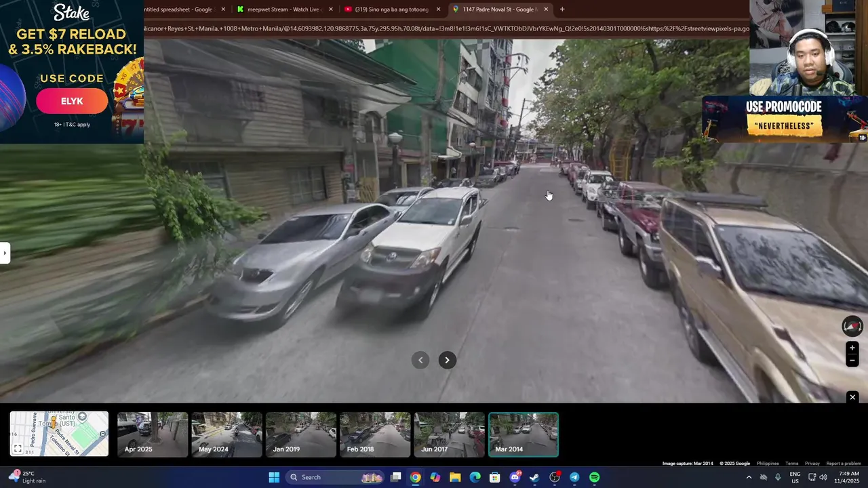
Task: Open Microsoft Edge from the taskbar
Action: point(475,477)
